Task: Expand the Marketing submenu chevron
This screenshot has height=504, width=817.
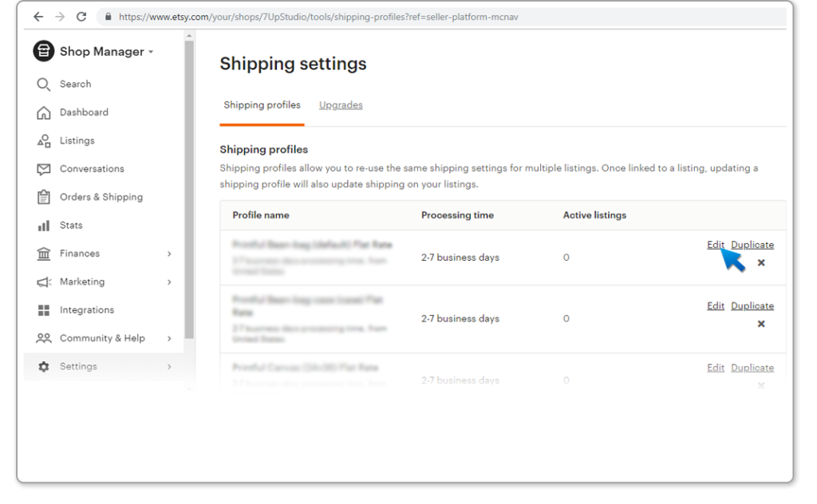Action: 169,282
